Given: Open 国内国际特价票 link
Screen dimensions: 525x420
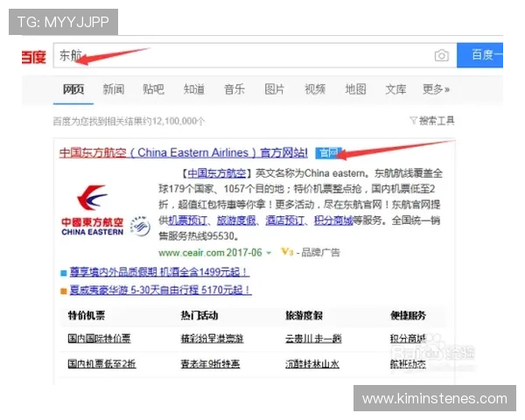Looking at the screenshot, I should [x=99, y=339].
